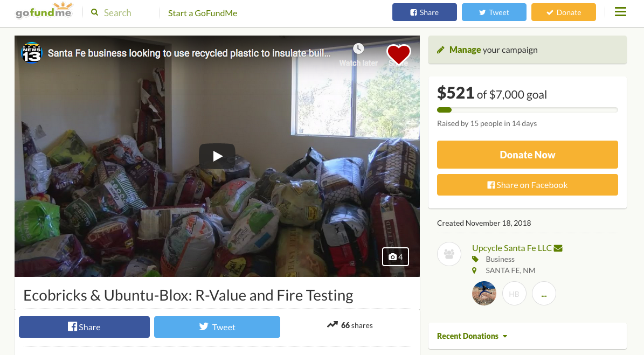Click Share on Facebook button in sidebar
644x355 pixels.
[x=527, y=185]
